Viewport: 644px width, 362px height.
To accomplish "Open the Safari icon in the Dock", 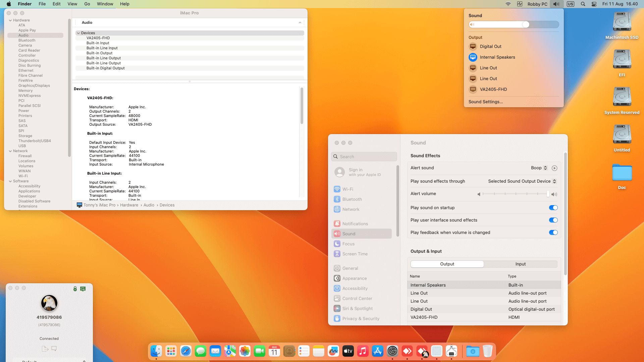I will click(185, 351).
